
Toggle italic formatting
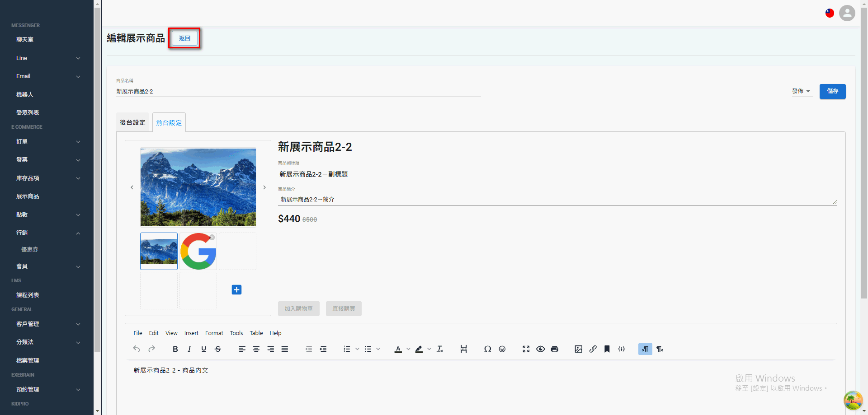click(189, 349)
